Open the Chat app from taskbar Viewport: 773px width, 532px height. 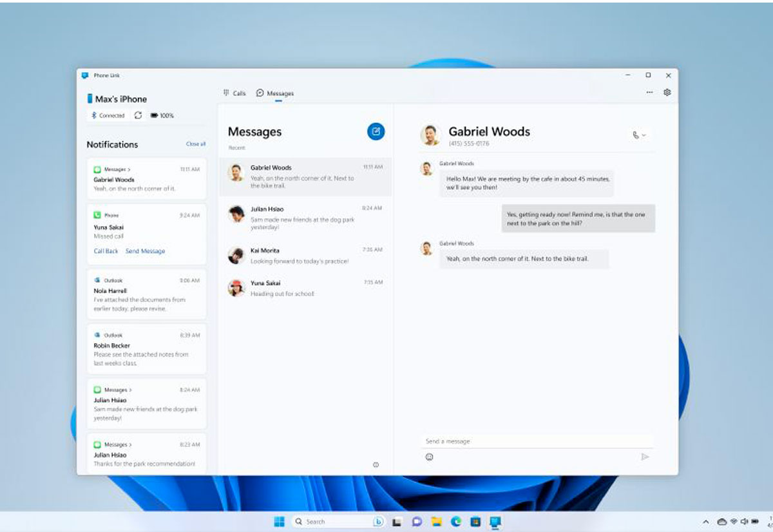417,522
